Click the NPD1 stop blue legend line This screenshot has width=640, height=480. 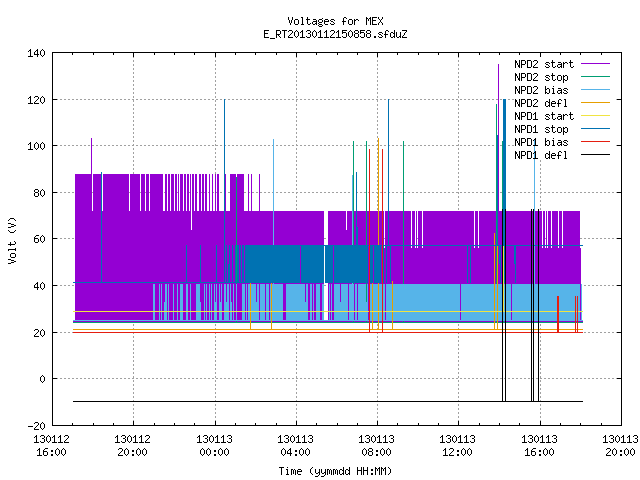pyautogui.click(x=595, y=129)
